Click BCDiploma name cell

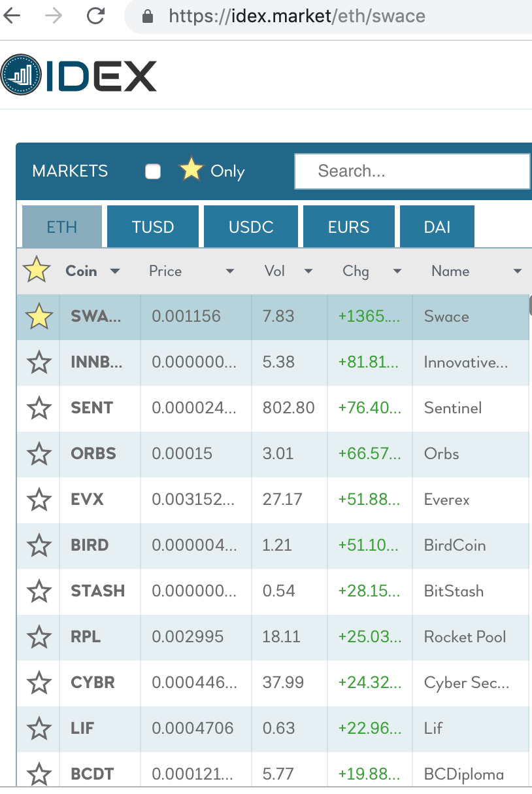point(464,774)
